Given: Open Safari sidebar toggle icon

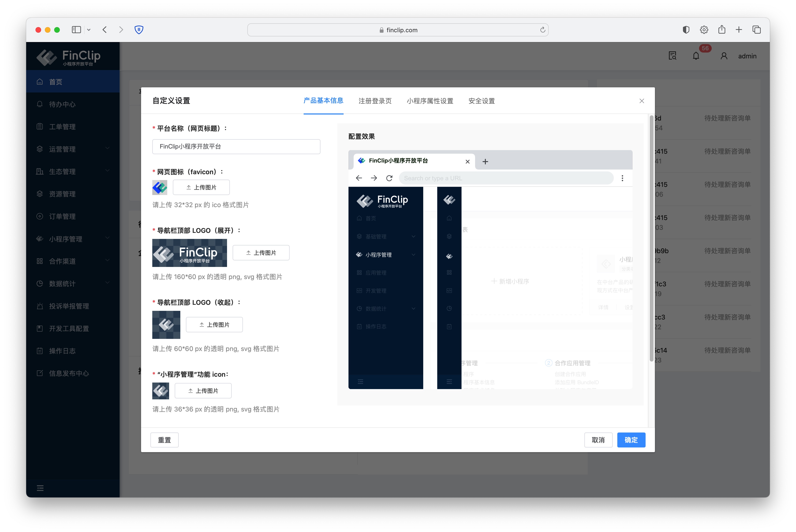Looking at the screenshot, I should (x=76, y=30).
